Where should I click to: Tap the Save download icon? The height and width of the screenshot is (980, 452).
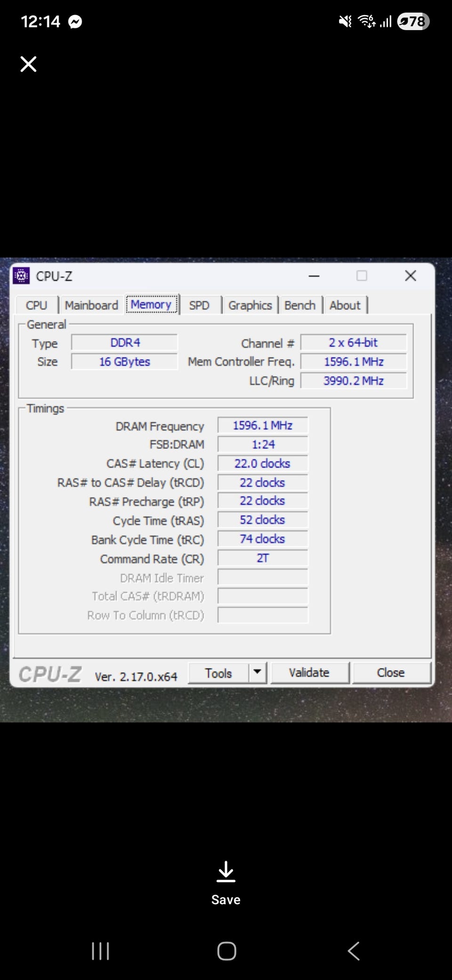(x=226, y=871)
